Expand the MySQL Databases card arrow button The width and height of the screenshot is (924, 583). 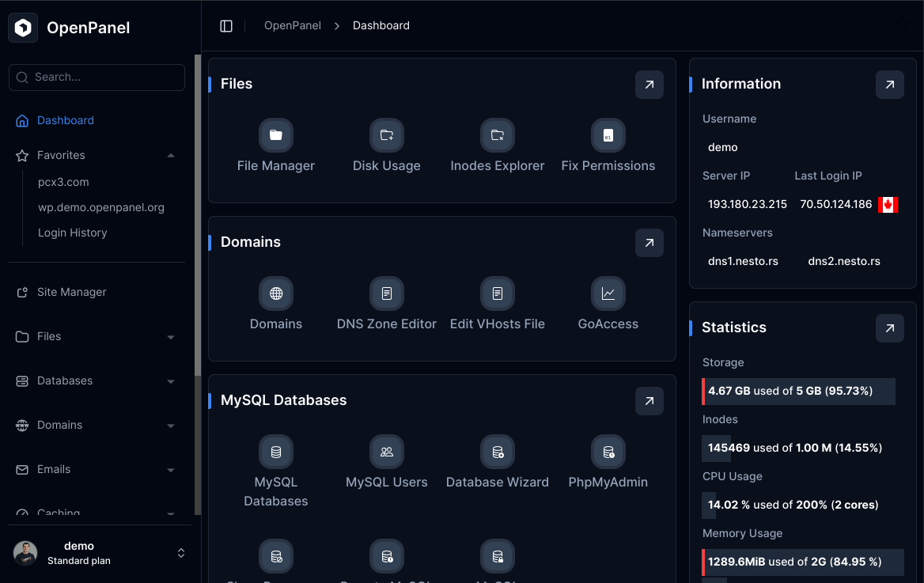pos(649,401)
